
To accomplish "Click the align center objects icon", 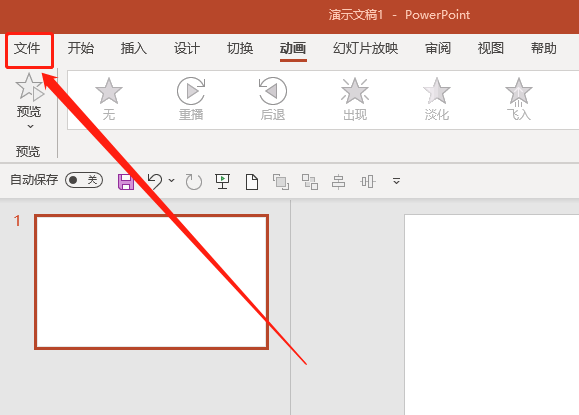I will 339,182.
